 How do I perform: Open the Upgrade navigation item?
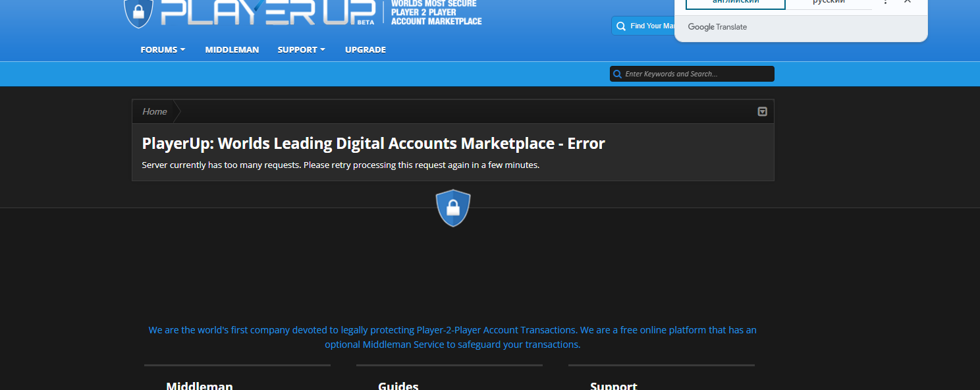[366, 49]
